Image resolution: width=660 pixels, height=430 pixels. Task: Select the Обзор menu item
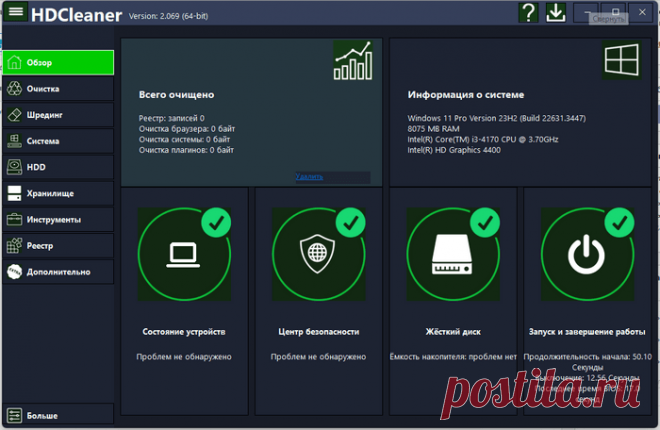click(58, 63)
